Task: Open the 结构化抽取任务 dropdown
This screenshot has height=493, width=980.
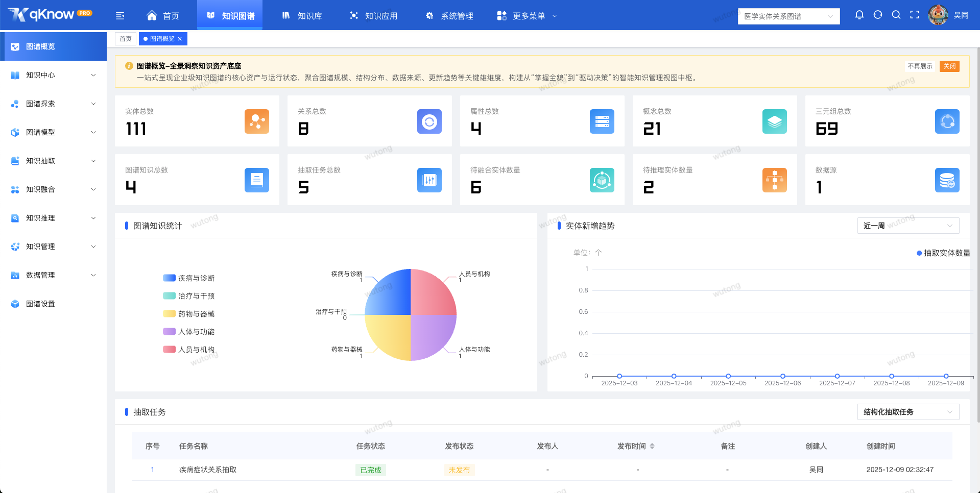Action: coord(908,412)
